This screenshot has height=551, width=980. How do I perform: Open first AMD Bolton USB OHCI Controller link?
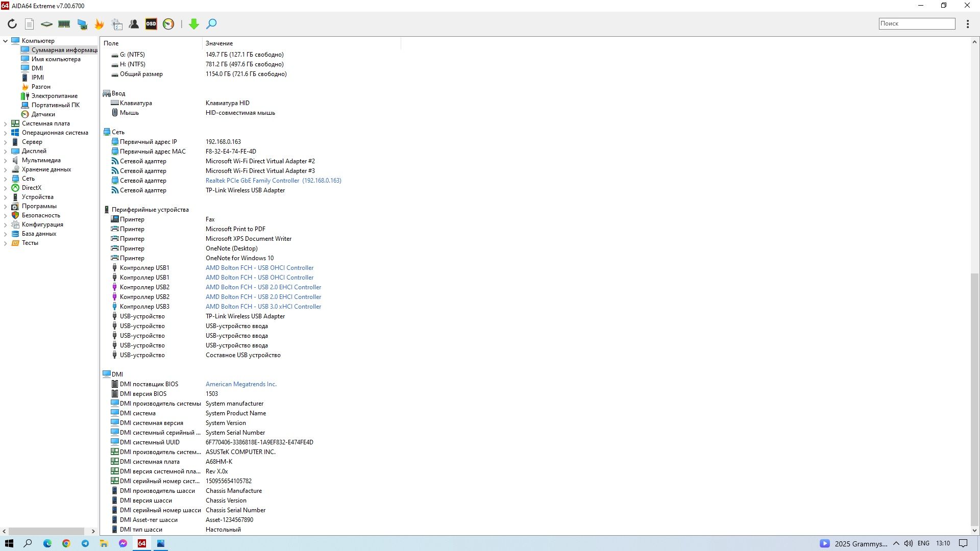pyautogui.click(x=259, y=268)
